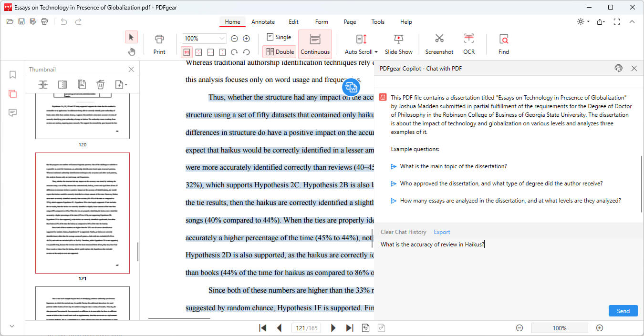Open the bookmarks sidebar panel

pyautogui.click(x=13, y=75)
